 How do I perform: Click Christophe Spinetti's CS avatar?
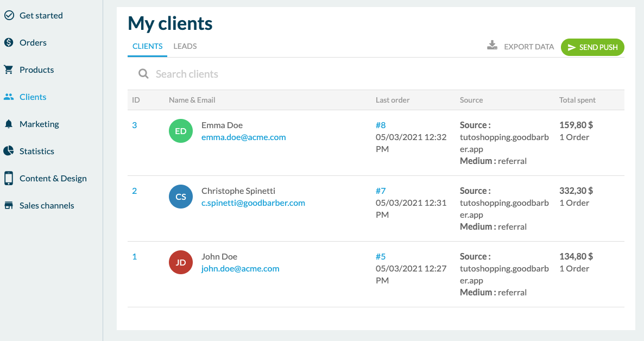click(181, 197)
